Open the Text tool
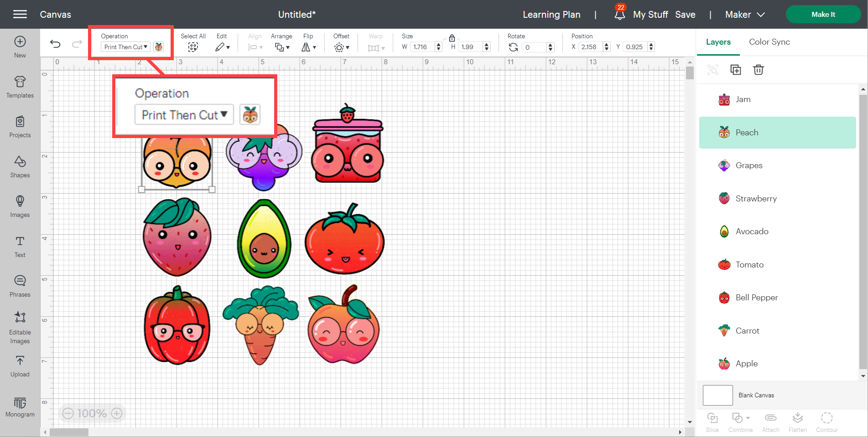Image resolution: width=868 pixels, height=437 pixels. (20, 247)
